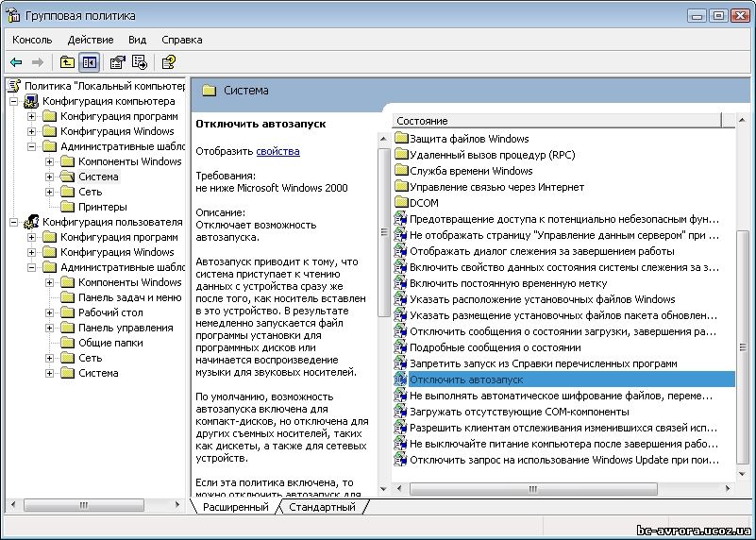Screen dimensions: 756x540
Task: Click folder icon of Управление связью через Интернет
Action: 401,187
